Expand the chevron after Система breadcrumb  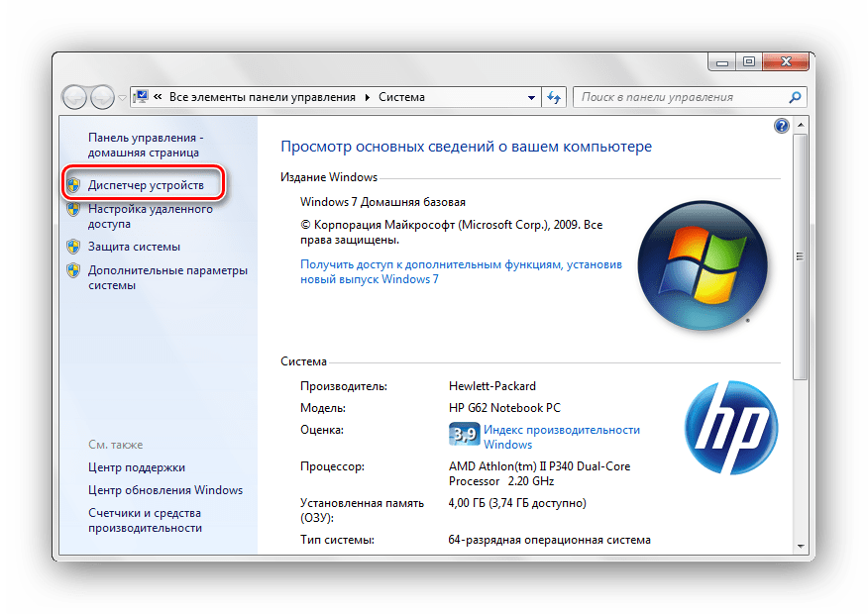(436, 96)
